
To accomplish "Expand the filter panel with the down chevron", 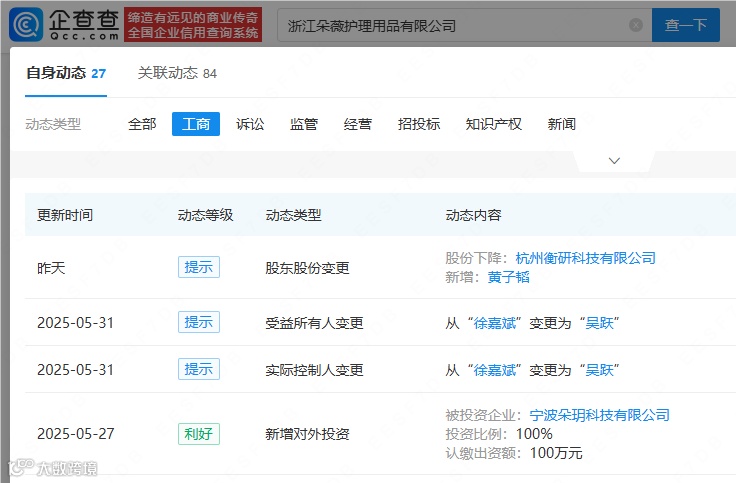I will [x=614, y=161].
